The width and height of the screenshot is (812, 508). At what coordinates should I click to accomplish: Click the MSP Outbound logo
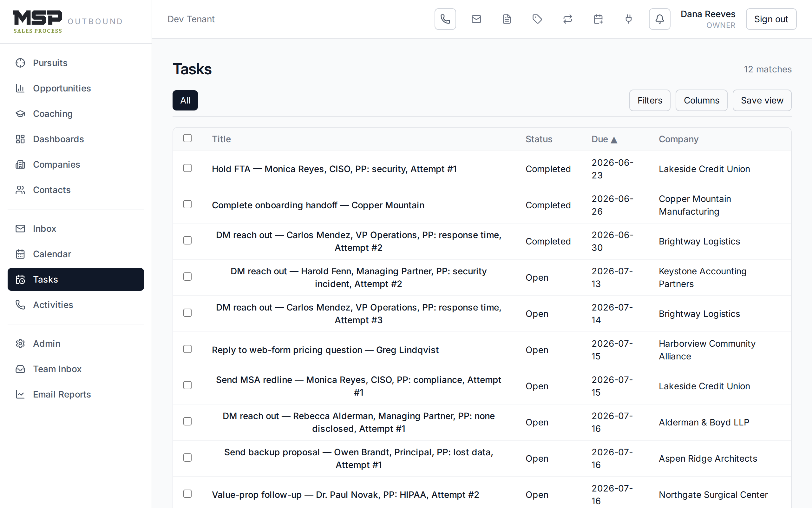[x=68, y=22]
